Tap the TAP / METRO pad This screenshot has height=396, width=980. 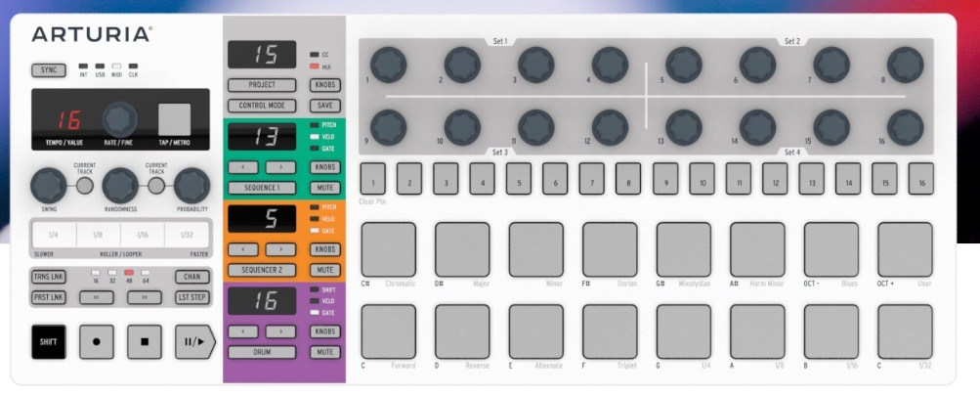(x=174, y=120)
